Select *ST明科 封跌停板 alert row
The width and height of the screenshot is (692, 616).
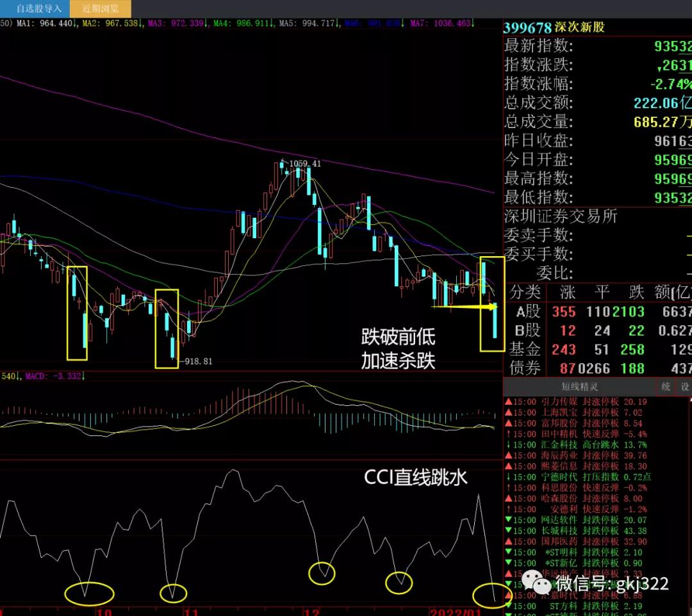point(573,553)
